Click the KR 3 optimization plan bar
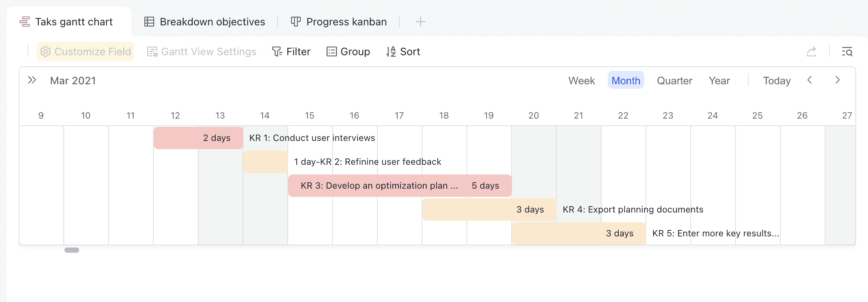 [x=400, y=186]
